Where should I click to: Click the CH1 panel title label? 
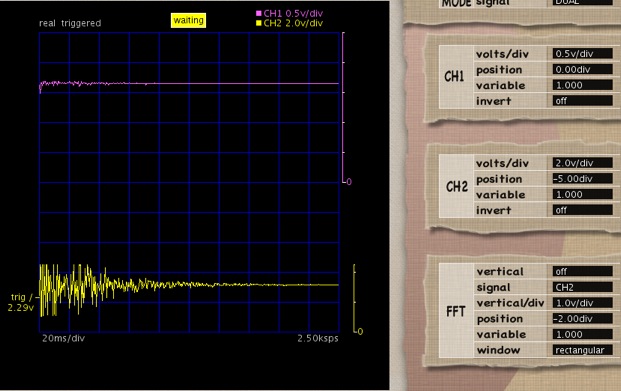[454, 76]
